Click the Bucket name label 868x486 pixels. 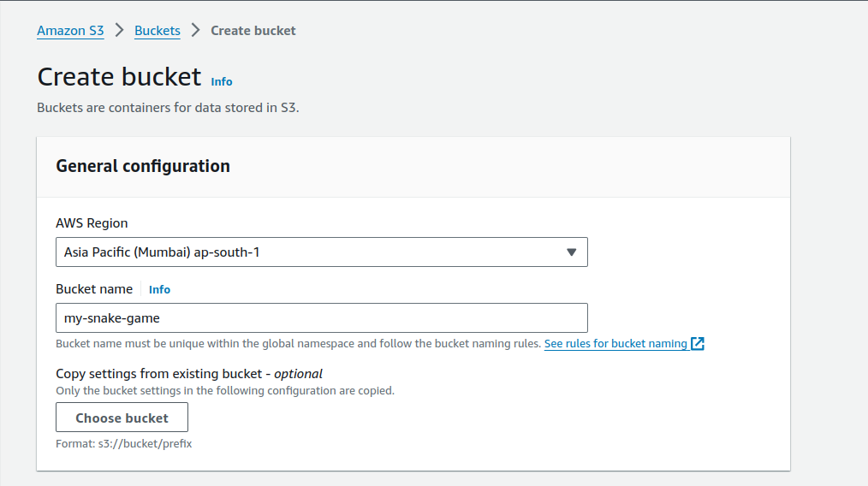coord(94,289)
